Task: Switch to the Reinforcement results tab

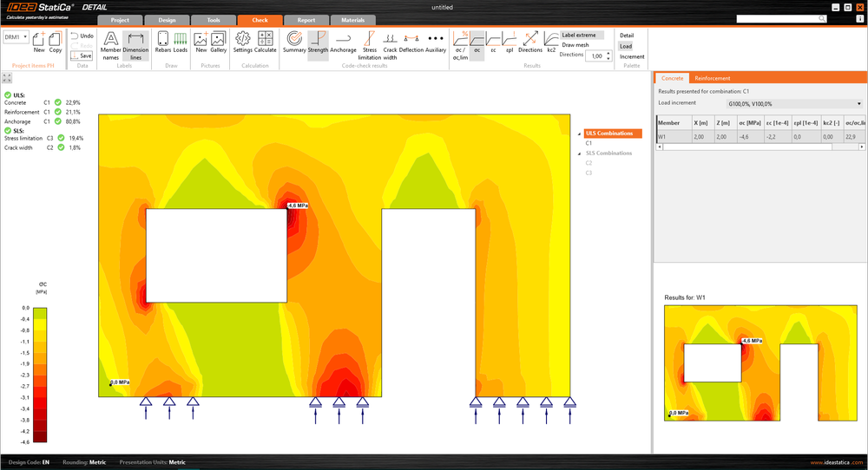Action: (x=713, y=78)
